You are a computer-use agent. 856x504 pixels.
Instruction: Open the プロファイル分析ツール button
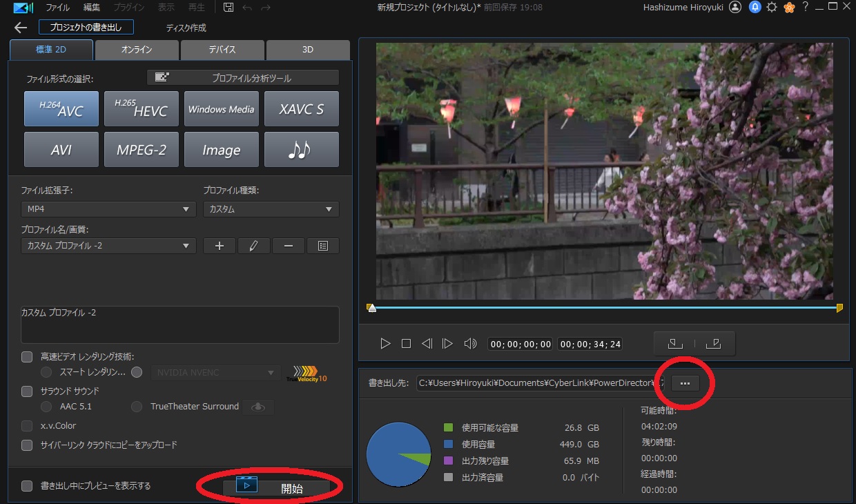tap(243, 77)
